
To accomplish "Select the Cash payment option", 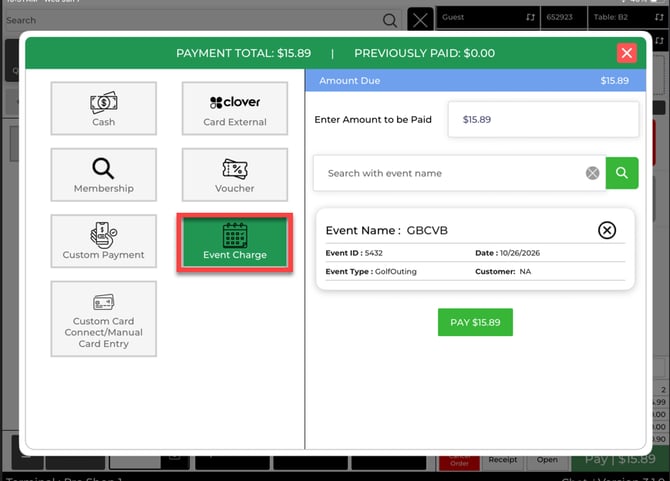I will (104, 108).
